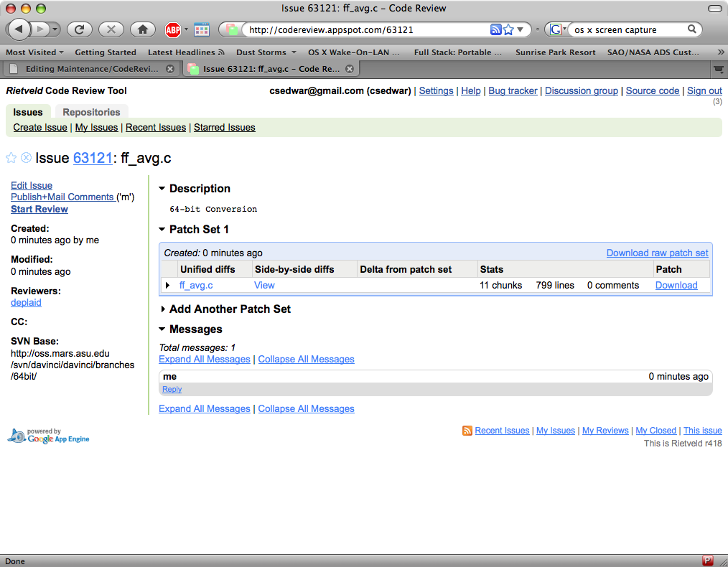Reload the page with the Reload button
Image resolution: width=728 pixels, height=567 pixels.
pos(80,29)
